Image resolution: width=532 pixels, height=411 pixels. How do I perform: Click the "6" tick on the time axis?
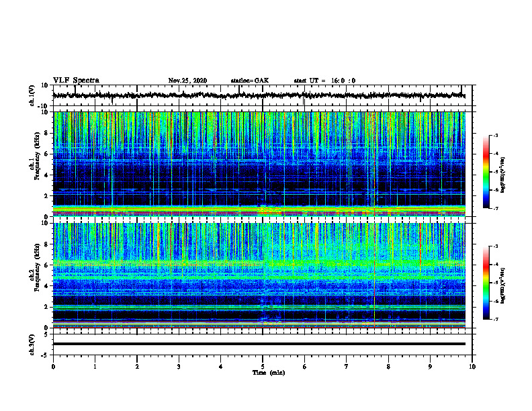(x=305, y=367)
